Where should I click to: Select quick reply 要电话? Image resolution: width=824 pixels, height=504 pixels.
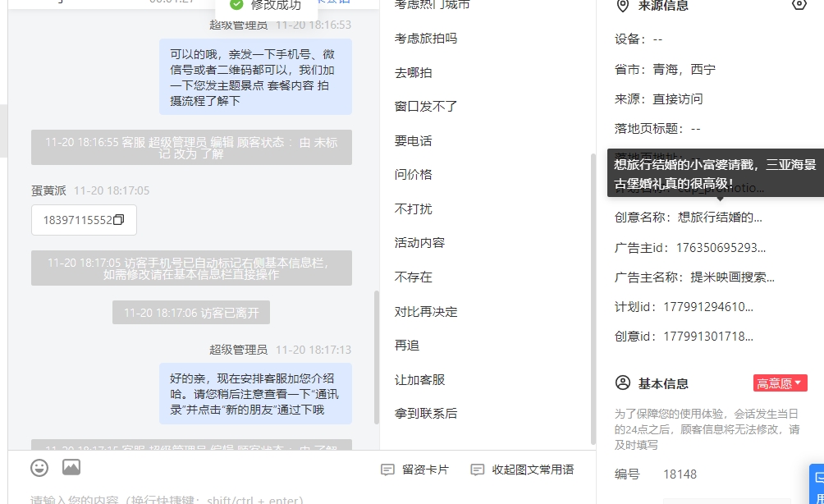coord(413,141)
